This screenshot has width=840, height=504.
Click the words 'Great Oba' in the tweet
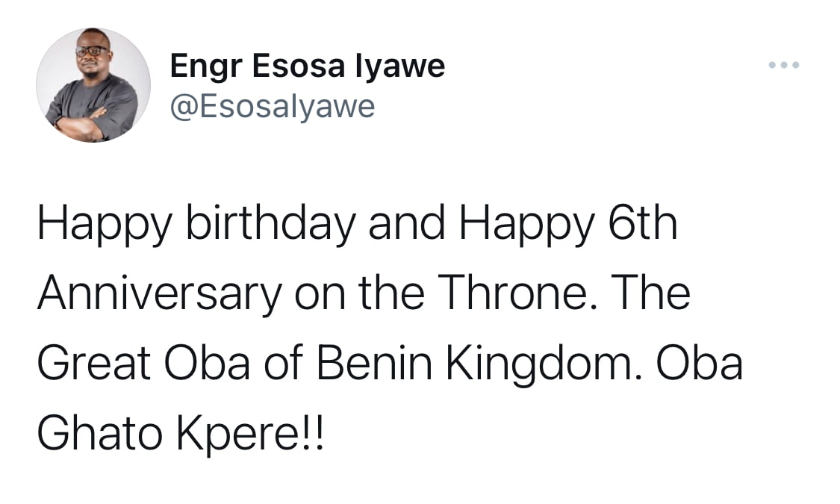point(143,364)
